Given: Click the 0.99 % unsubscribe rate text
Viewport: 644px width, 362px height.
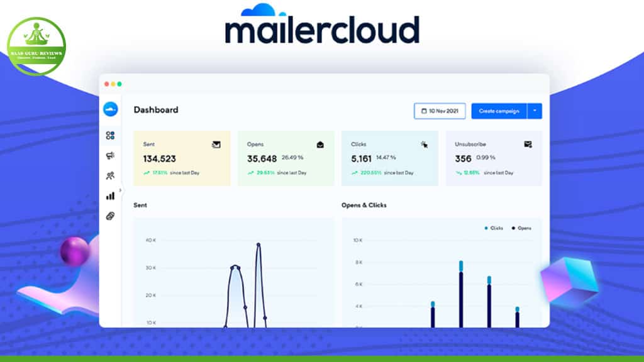Looking at the screenshot, I should click(486, 158).
